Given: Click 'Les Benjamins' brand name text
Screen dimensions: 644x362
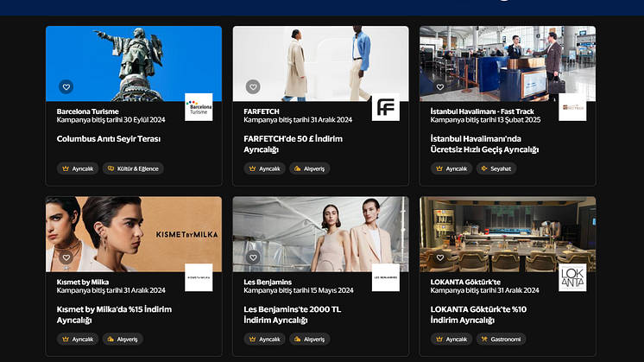Looking at the screenshot, I should click(x=268, y=282).
